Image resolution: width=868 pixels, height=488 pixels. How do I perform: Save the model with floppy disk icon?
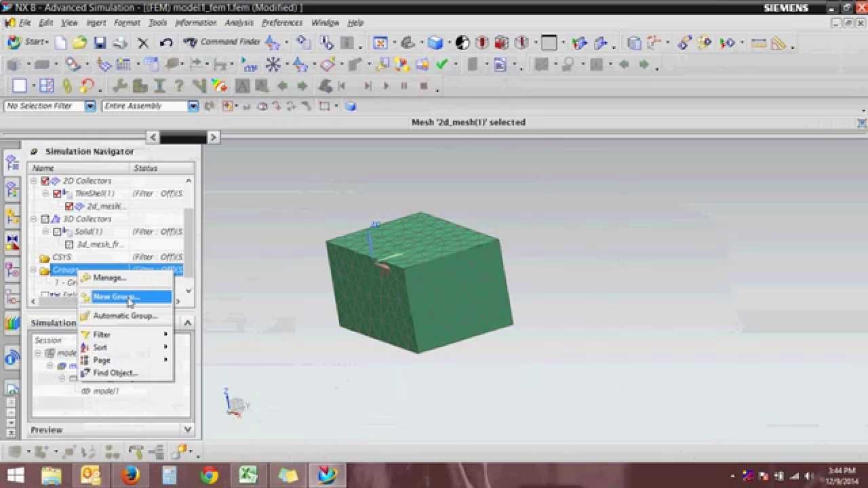point(100,43)
